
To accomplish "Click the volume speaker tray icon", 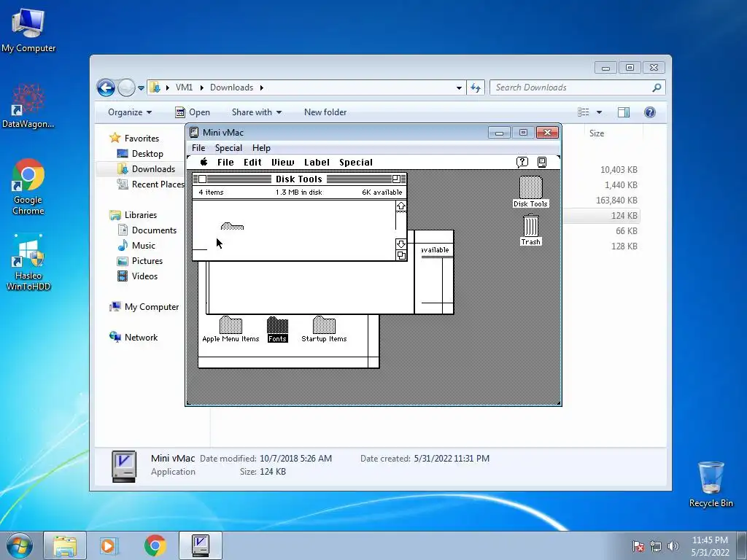I will pos(673,546).
